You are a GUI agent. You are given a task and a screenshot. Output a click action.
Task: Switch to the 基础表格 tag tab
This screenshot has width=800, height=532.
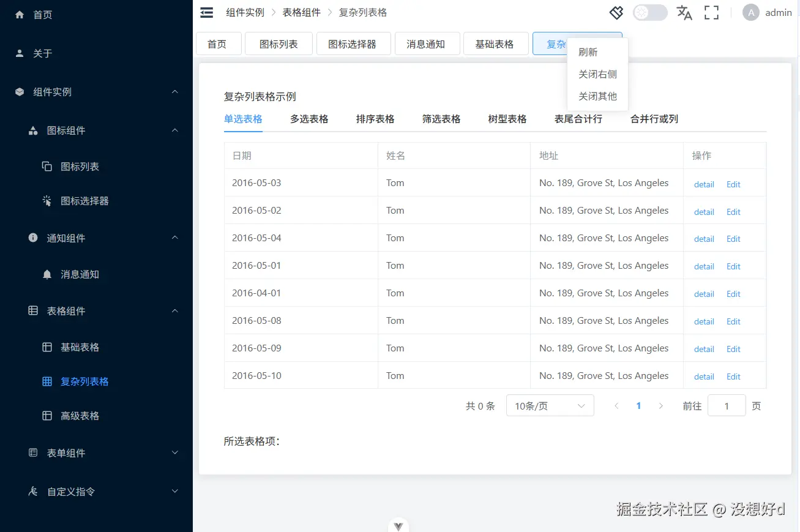[x=495, y=44]
